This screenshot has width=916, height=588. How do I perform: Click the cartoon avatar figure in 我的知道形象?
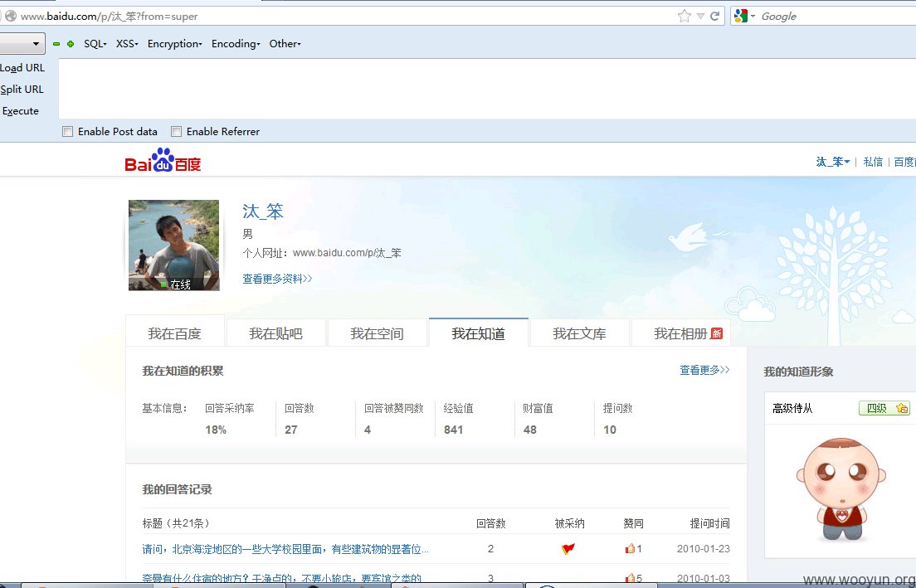[841, 488]
